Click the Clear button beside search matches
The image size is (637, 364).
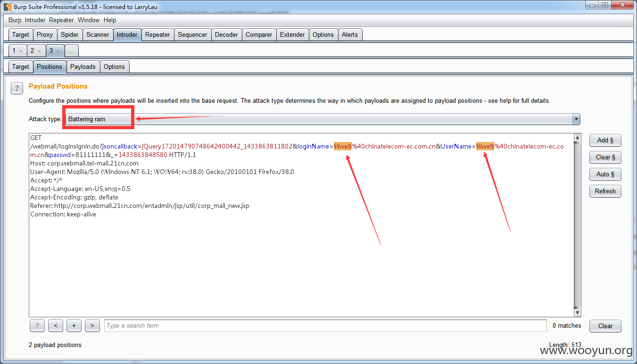[605, 326]
